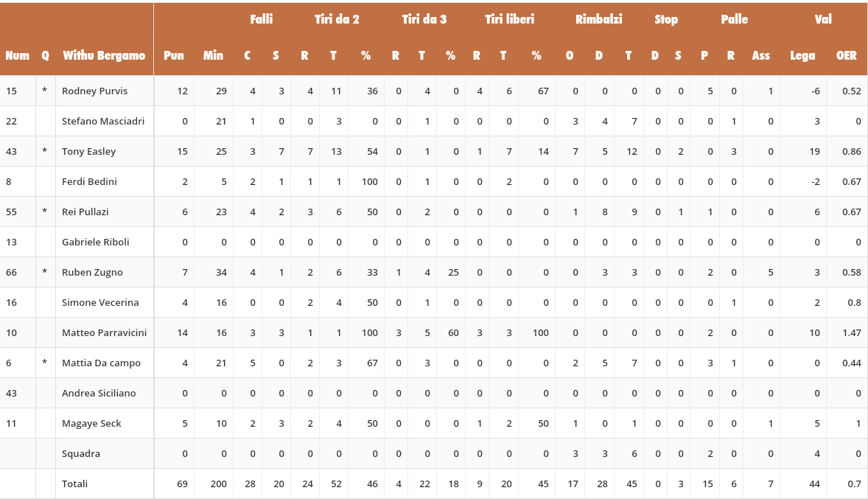
Task: Click the Rodney Purvis player name
Action: [94, 91]
